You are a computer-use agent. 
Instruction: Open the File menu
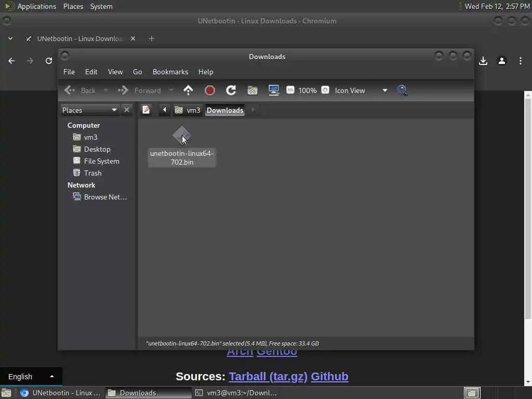tap(69, 72)
